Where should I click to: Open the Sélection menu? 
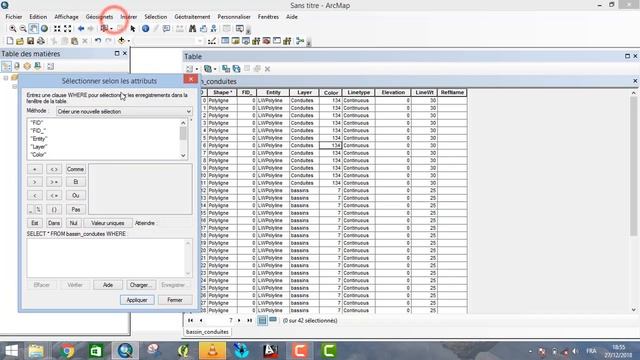156,17
